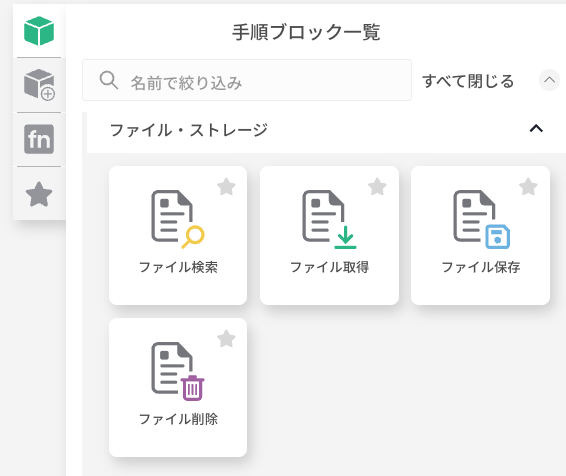Screen dimensions: 566x476
Task: Select the ファイル検索 document magnifier icon
Action: click(x=178, y=219)
